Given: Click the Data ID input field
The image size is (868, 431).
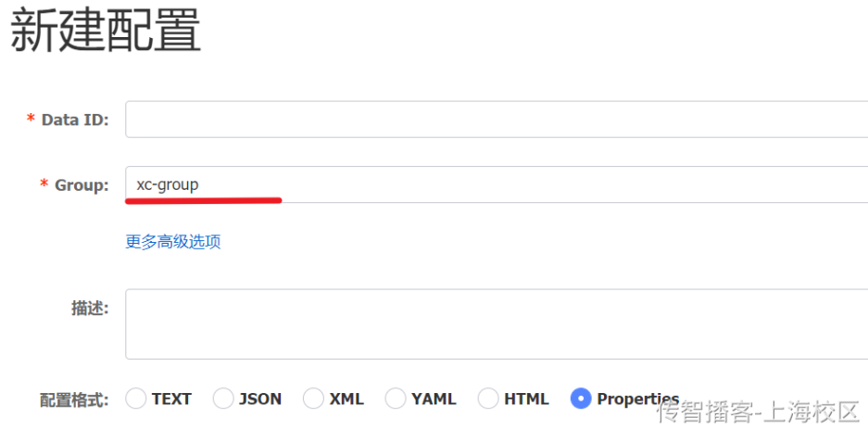Looking at the screenshot, I should [x=497, y=120].
